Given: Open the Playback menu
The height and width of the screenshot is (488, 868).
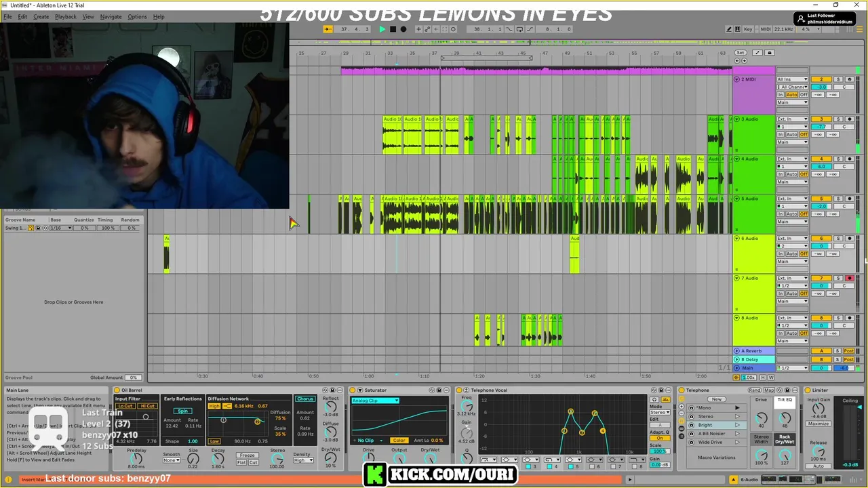Looking at the screenshot, I should (x=66, y=16).
